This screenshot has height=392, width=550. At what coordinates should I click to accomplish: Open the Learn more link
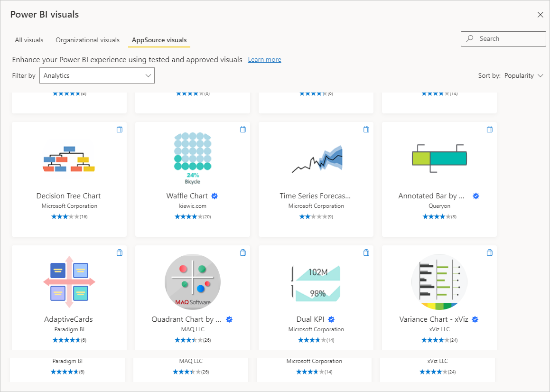tap(264, 59)
